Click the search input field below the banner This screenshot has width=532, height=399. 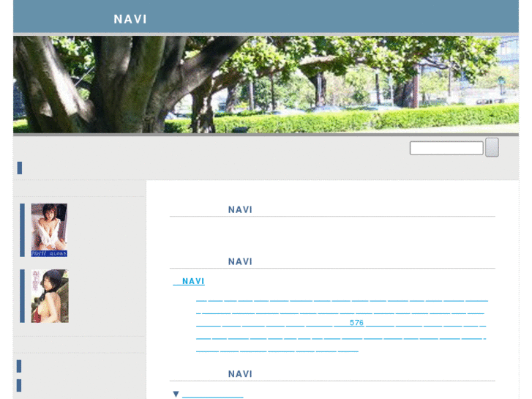[446, 148]
